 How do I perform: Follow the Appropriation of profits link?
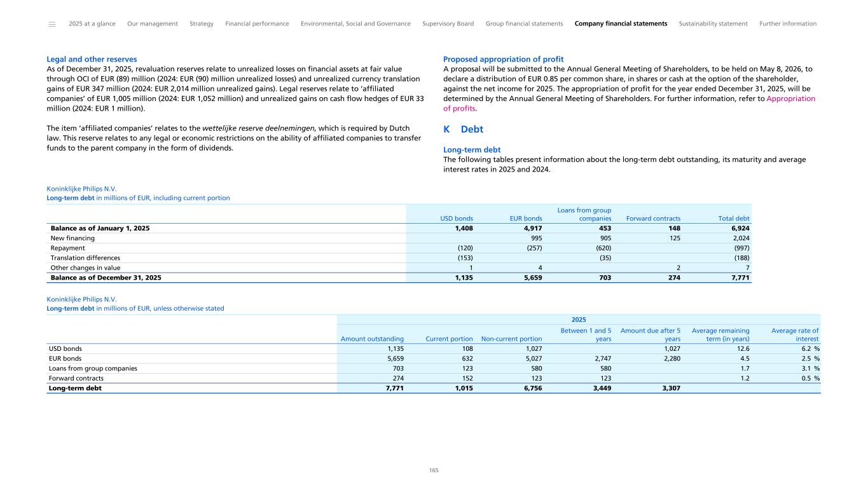click(790, 99)
